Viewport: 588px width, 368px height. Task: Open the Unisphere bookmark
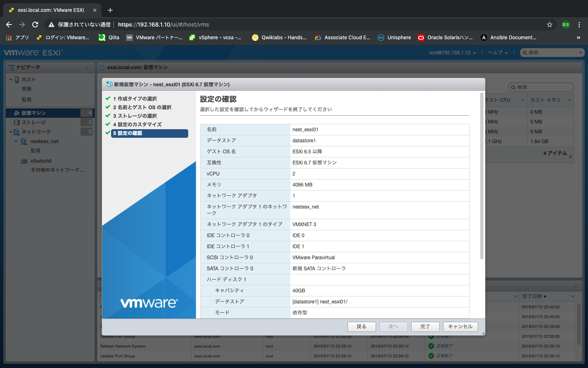point(394,38)
